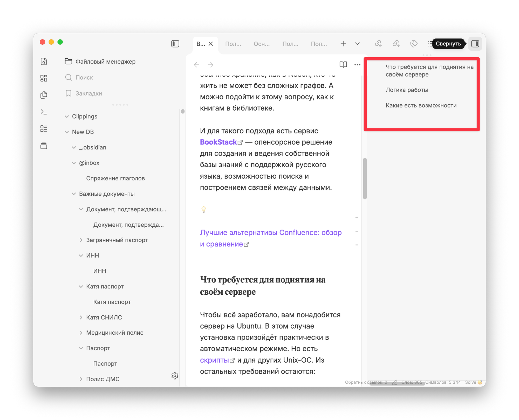Screen dimensions: 519x420
Task: Open the note's more options menu
Action: 357,65
